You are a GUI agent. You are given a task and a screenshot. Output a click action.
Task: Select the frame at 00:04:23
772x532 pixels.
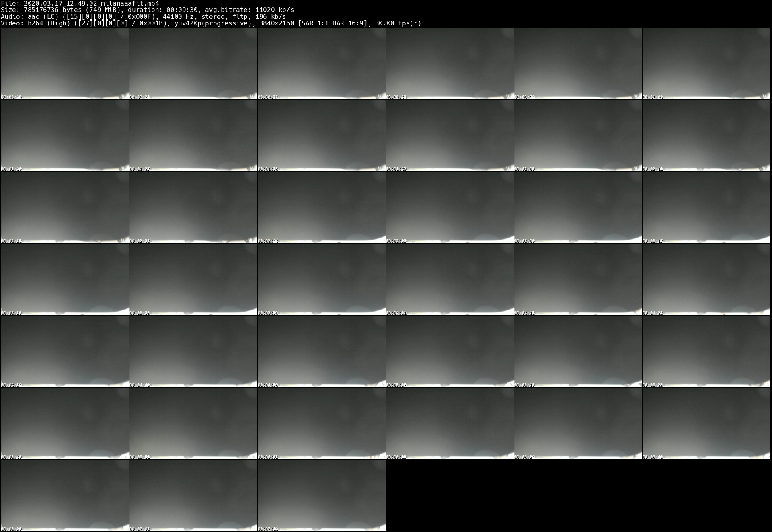coord(706,279)
